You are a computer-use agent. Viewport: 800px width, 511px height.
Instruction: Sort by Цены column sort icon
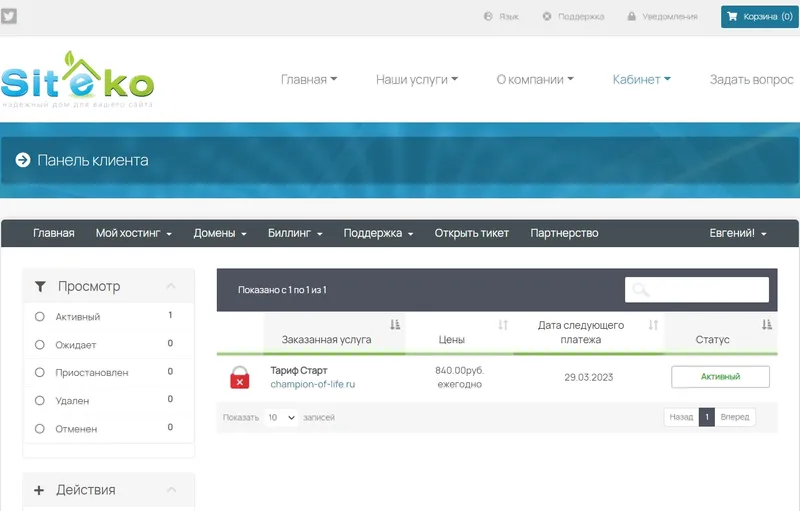click(x=503, y=324)
